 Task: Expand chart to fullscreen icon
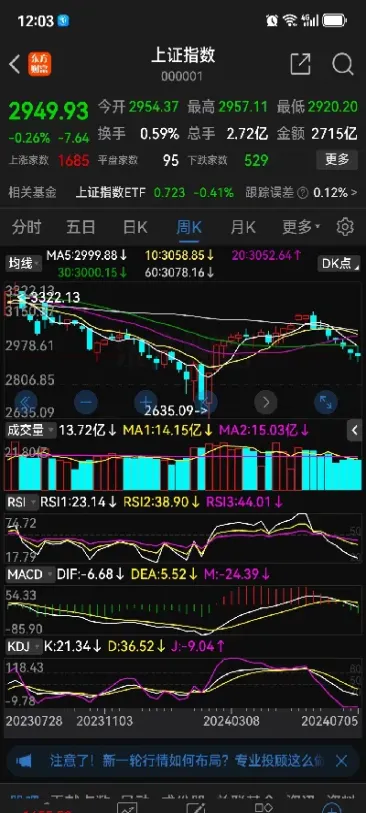click(x=326, y=402)
